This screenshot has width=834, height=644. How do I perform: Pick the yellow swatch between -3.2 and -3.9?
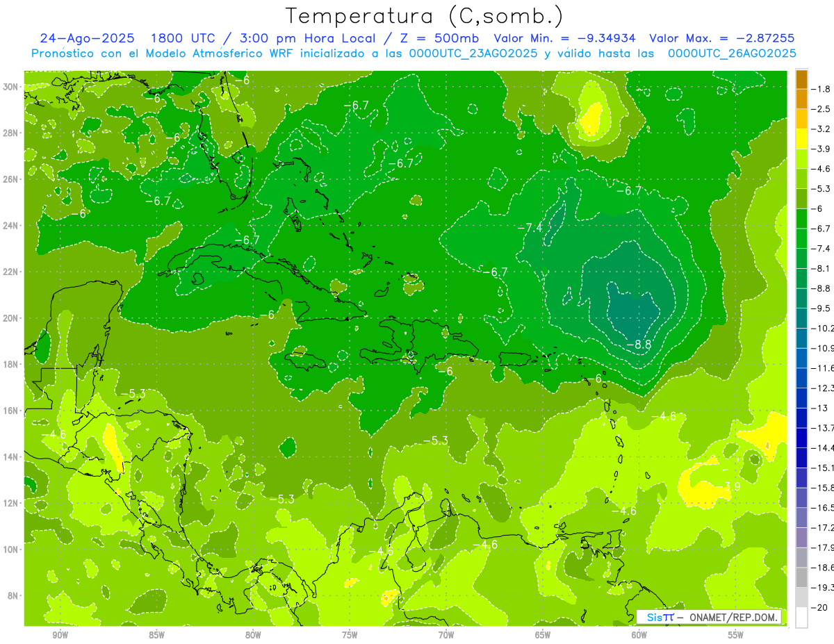pyautogui.click(x=801, y=139)
